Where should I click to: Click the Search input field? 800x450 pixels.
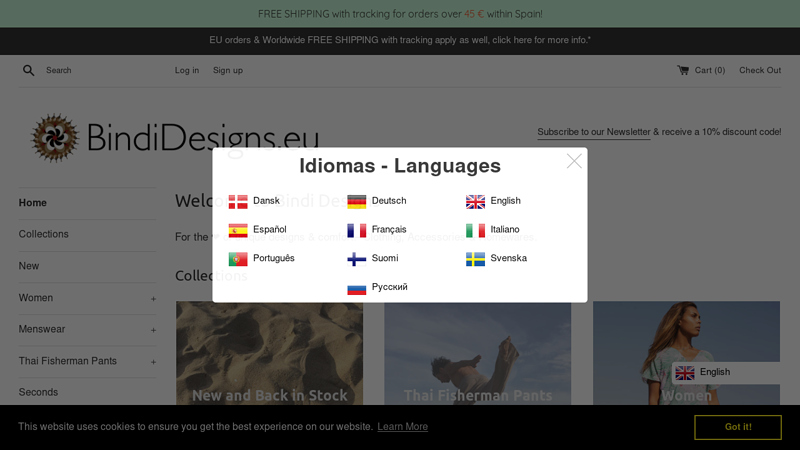pos(97,70)
